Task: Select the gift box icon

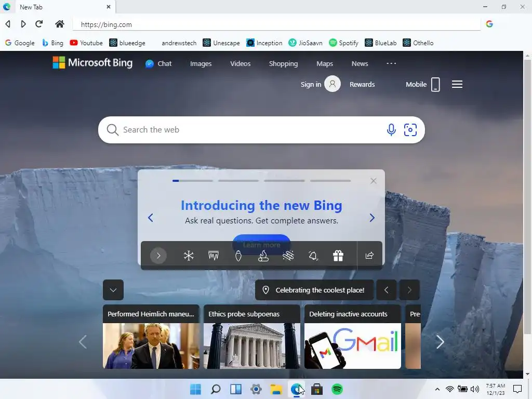Action: pyautogui.click(x=338, y=256)
